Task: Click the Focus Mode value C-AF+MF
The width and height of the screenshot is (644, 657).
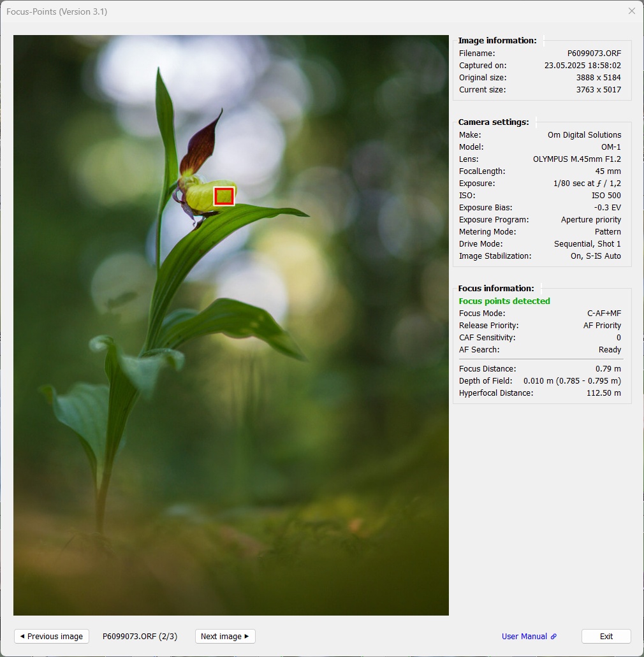Action: 604,314
